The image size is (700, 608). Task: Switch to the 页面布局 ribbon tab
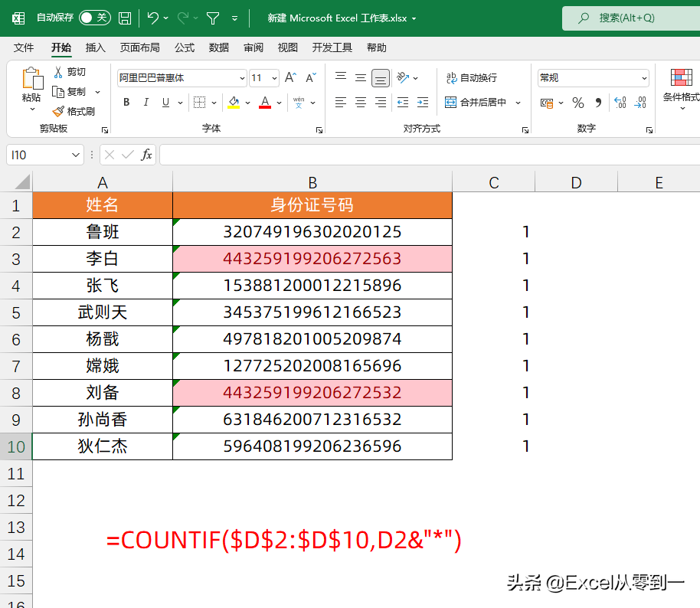[139, 47]
